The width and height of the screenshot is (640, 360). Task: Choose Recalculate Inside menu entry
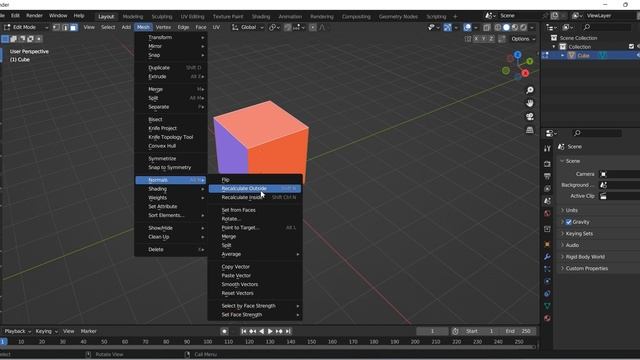click(255, 198)
